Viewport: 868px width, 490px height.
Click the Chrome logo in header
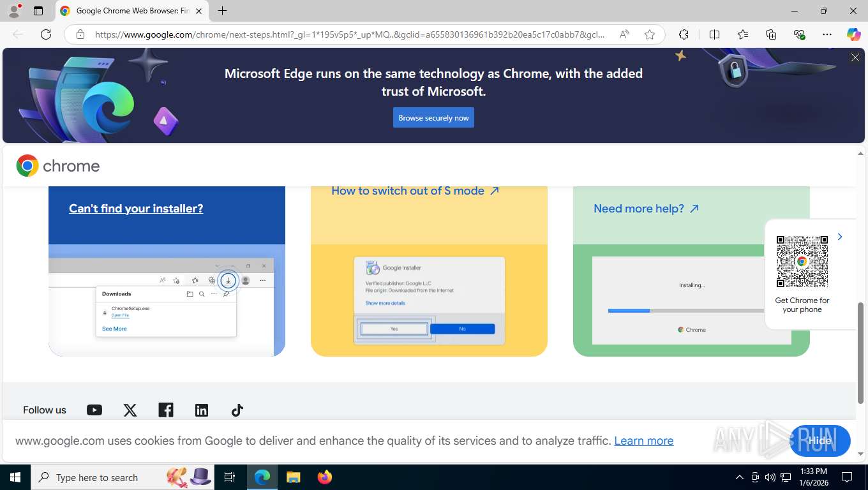click(58, 166)
